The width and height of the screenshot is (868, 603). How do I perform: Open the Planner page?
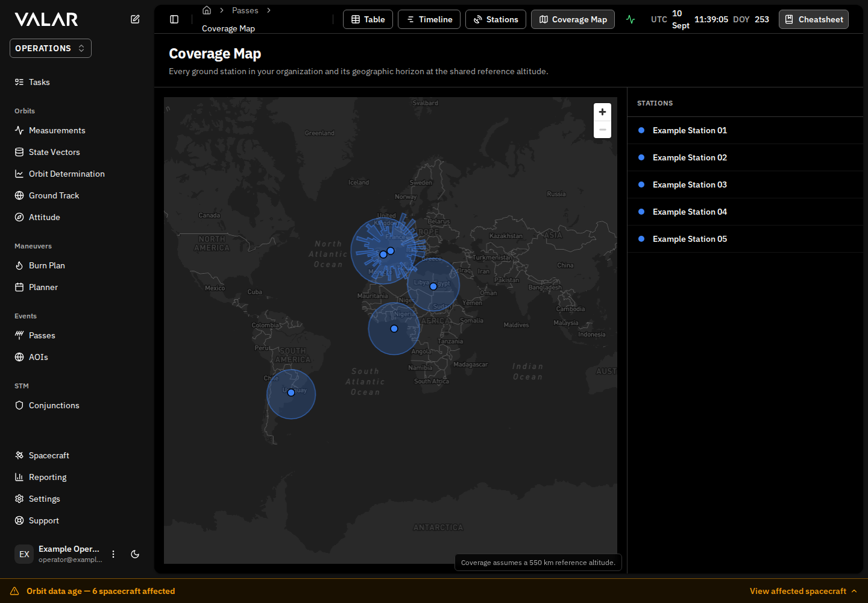(77, 287)
